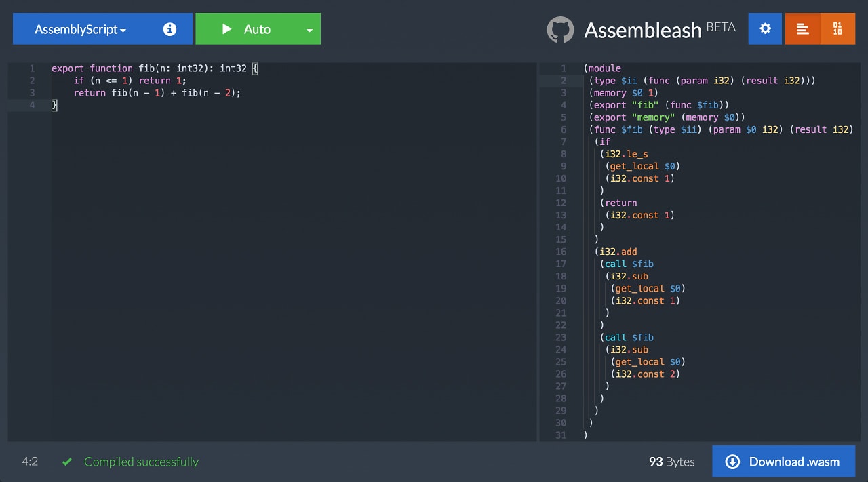Screen dimensions: 868x482
Task: Click the download arrow icon on Download .wasm
Action: 732,461
